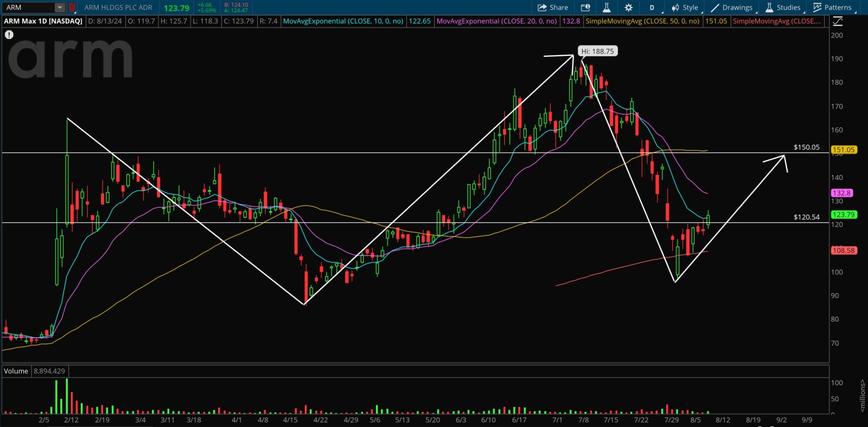The image size is (868, 427).
Task: Select MovAvgExponential (CLOSE, 20, 0, no) label
Action: (x=497, y=21)
